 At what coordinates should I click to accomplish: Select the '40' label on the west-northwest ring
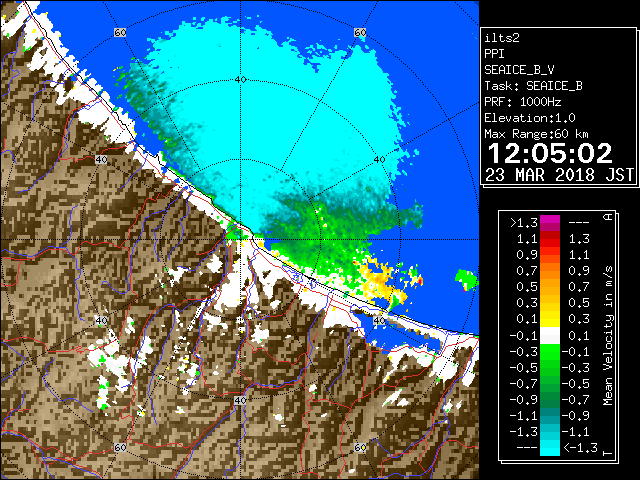101,160
